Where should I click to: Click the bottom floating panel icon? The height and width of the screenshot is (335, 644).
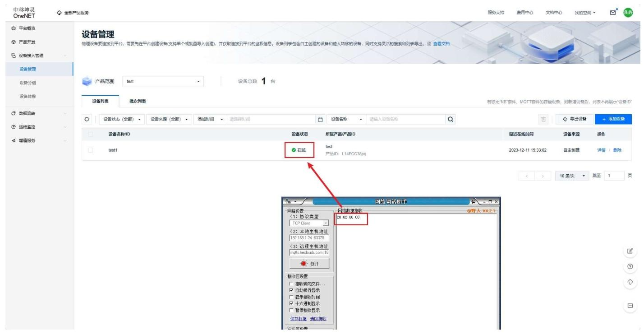(630, 306)
